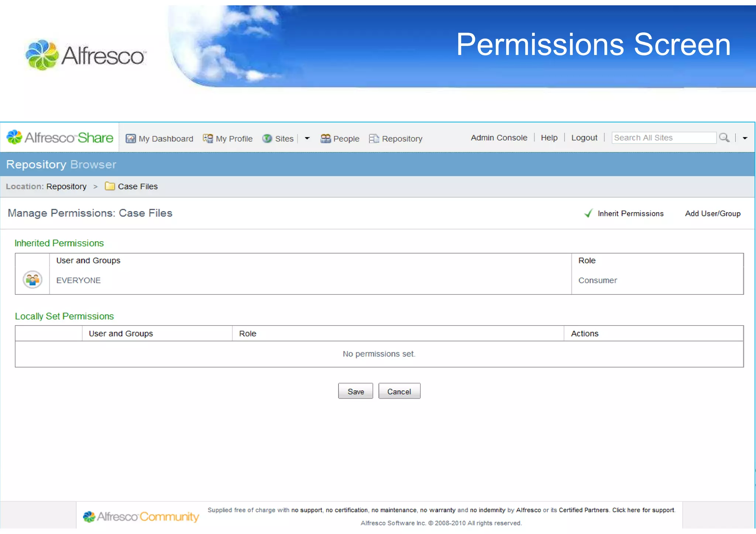Click the Repository icon in navigation bar
This screenshot has height=534, width=756.
coord(374,138)
